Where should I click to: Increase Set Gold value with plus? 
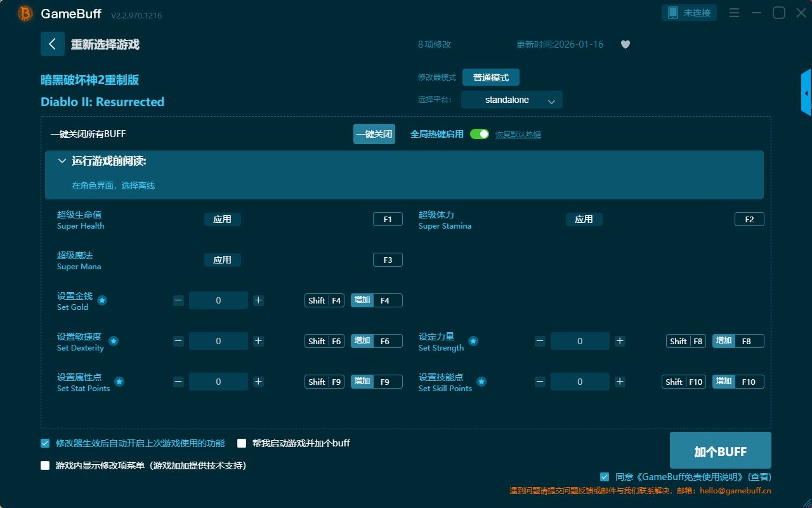tap(258, 300)
